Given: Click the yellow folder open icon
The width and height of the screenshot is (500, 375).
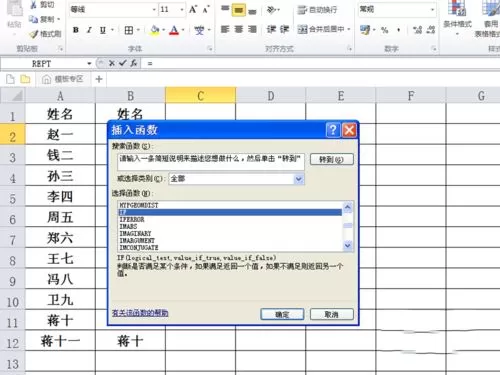Looking at the screenshot, I should (x=25, y=79).
